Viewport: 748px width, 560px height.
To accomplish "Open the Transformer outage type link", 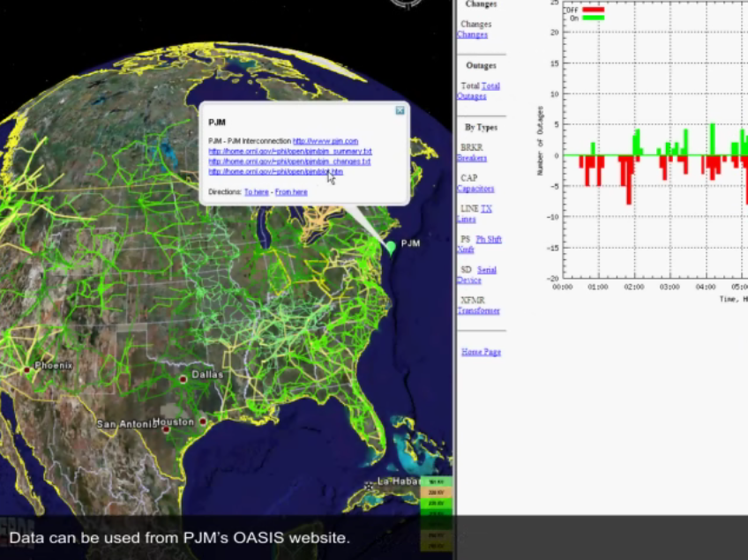I will click(x=478, y=310).
